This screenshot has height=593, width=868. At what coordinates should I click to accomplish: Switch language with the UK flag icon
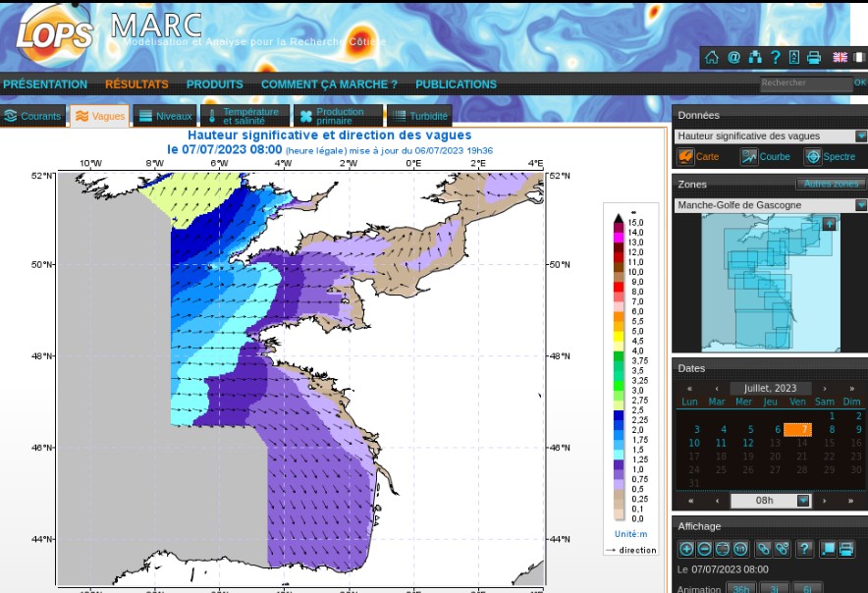point(840,57)
